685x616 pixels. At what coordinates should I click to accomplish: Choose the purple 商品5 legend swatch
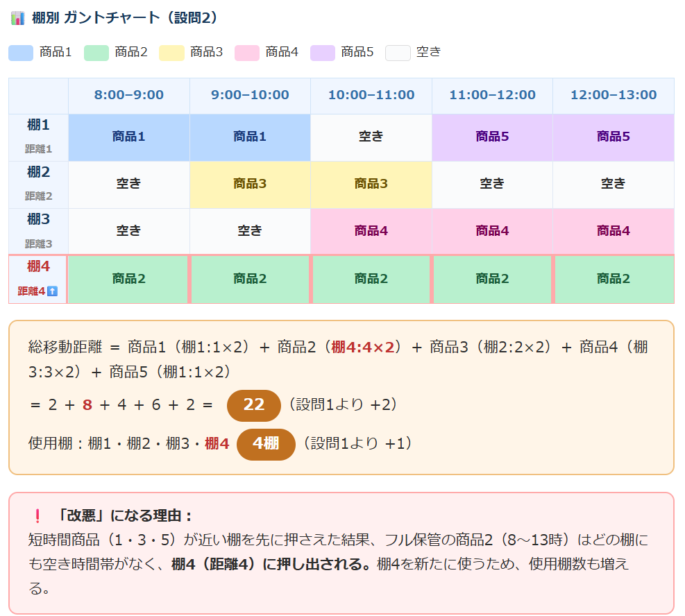click(x=322, y=53)
